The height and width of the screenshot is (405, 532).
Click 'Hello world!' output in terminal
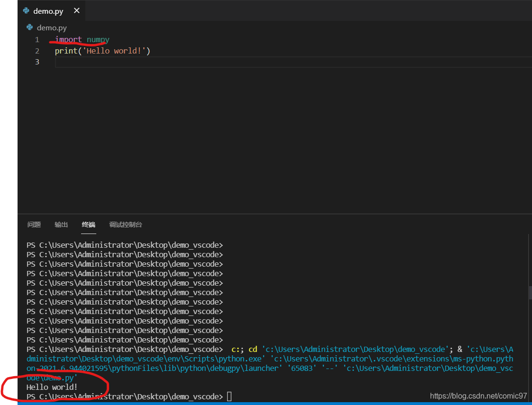pos(52,387)
